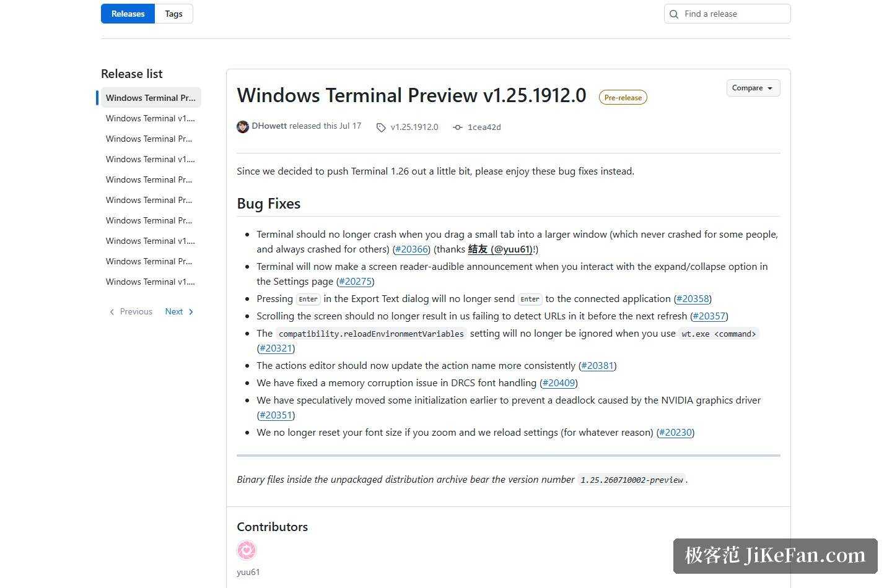
Task: Open DHowett's profile link
Action: [269, 126]
